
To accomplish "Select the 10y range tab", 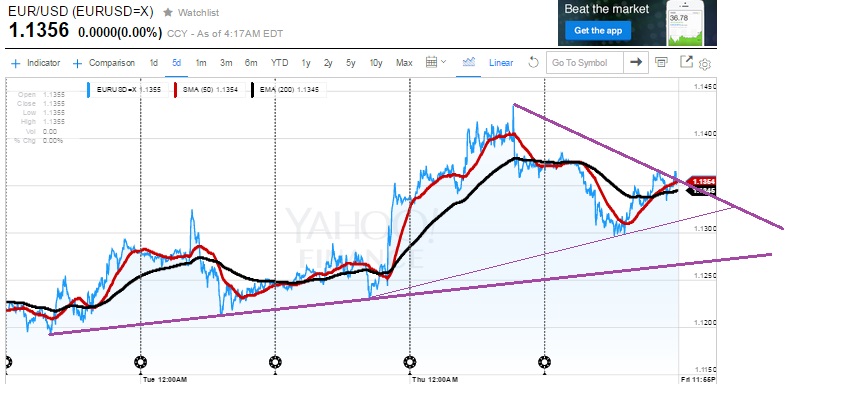I will point(376,63).
